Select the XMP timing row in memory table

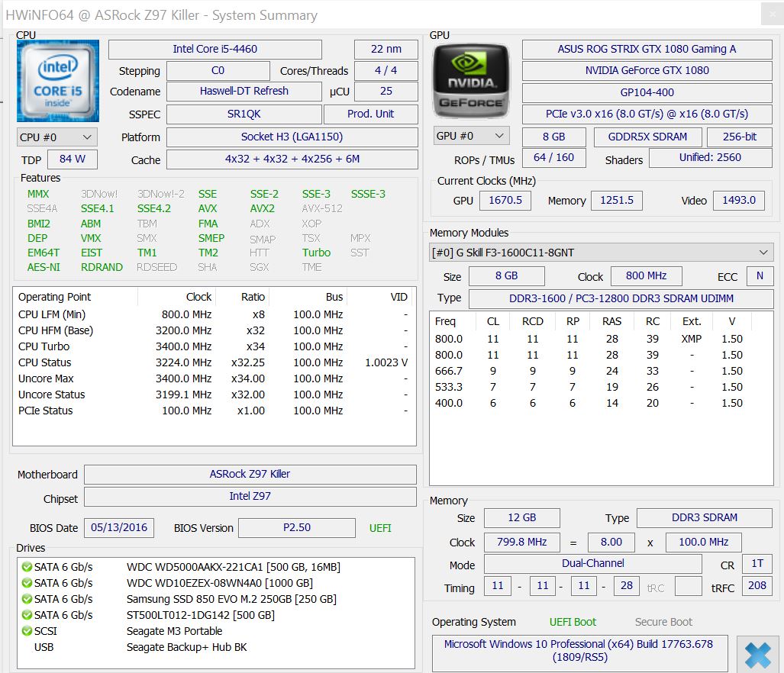(x=601, y=339)
